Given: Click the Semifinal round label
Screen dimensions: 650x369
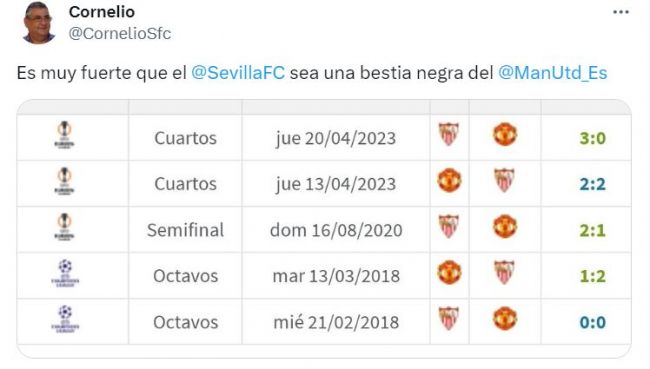Looking at the screenshot, I should click(185, 230).
